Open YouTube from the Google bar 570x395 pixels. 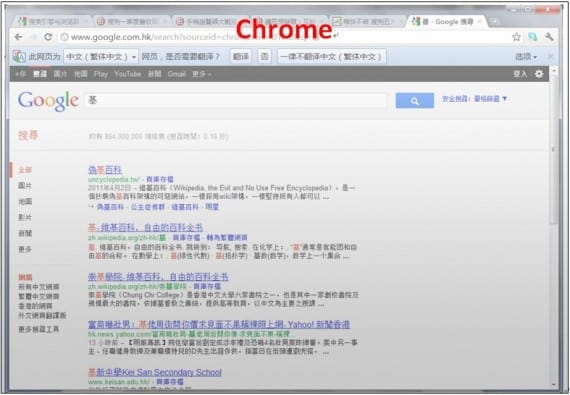127,74
